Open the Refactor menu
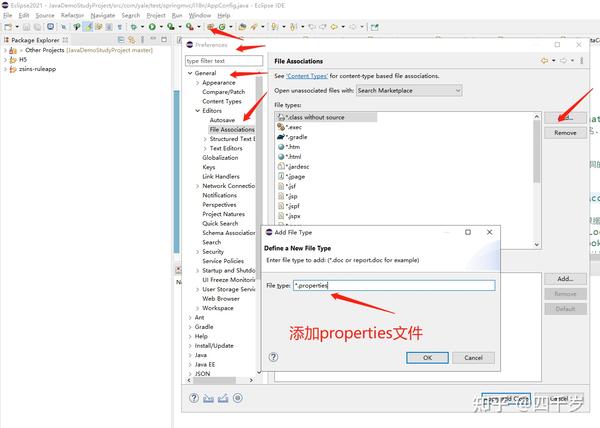Screen dimensions: 600x428 click(x=72, y=15)
